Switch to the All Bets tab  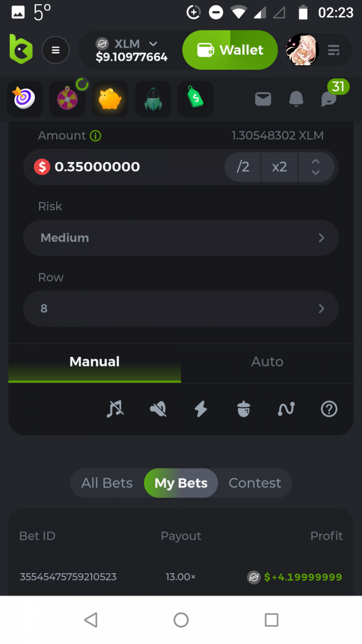[x=107, y=483]
